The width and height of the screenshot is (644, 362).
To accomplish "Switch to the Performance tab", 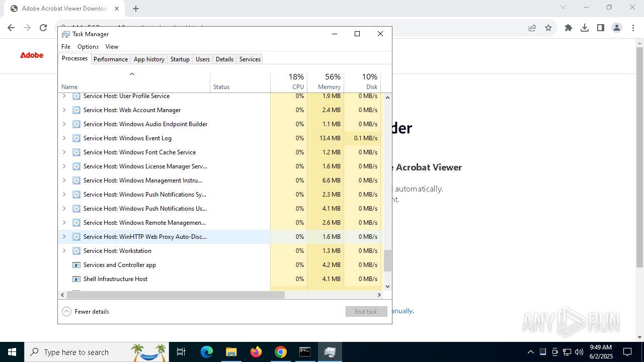I will click(x=111, y=59).
